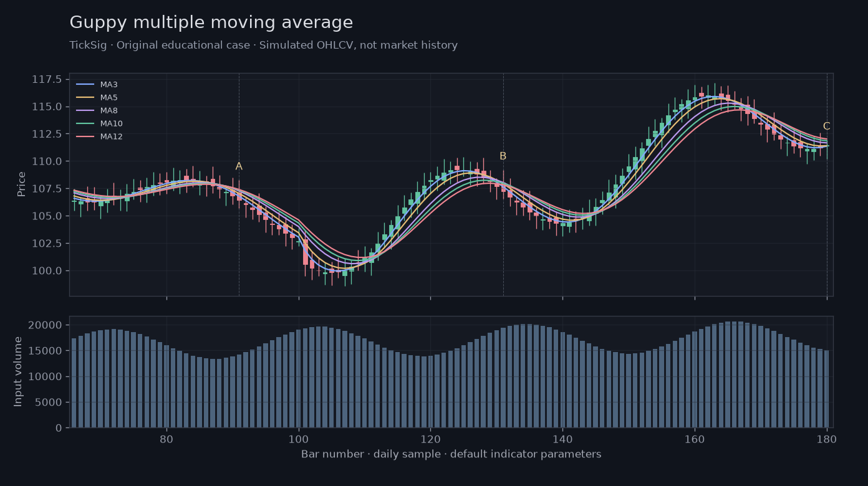The height and width of the screenshot is (486, 868).
Task: Click the chart title Guppy multiple moving average
Action: tap(211, 23)
